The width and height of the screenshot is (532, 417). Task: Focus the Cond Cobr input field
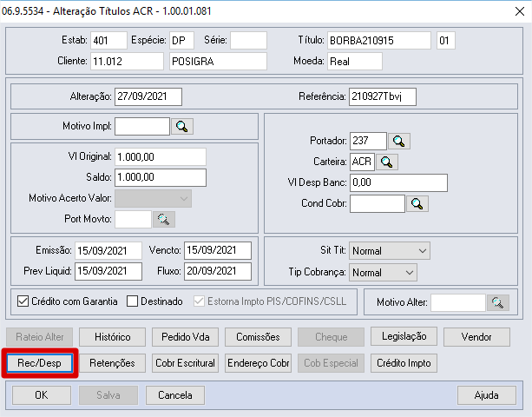click(x=378, y=204)
